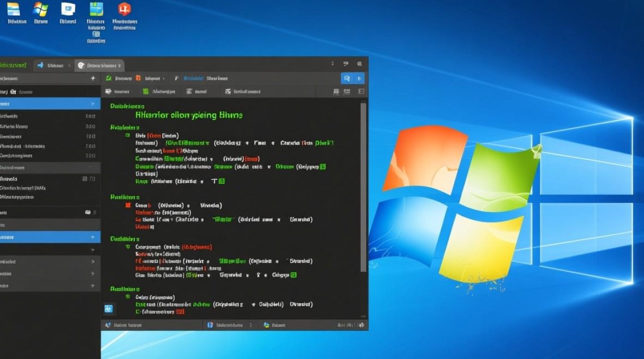644x359 pixels.
Task: Click the green checkmark icon in top toolbar
Action: tap(109, 78)
